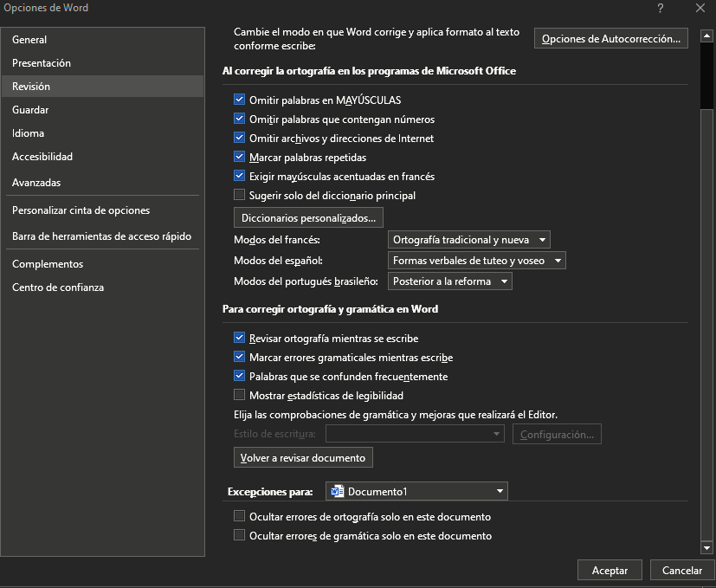Click the Cancelar button
The image size is (716, 588).
[x=682, y=570]
